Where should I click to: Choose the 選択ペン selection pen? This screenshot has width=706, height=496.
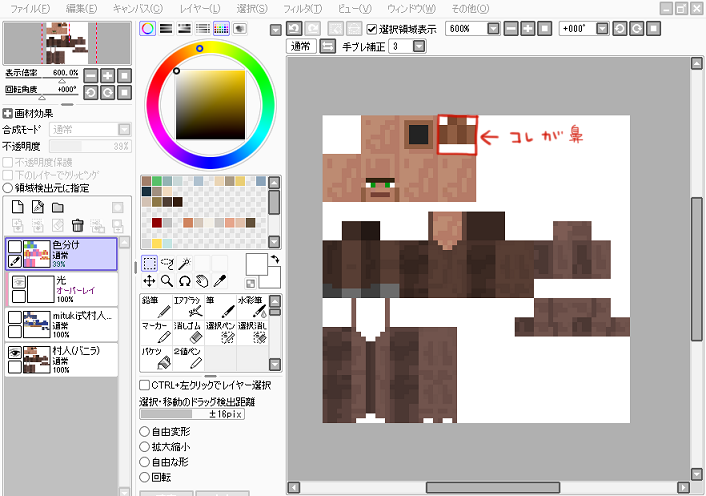tap(220, 333)
